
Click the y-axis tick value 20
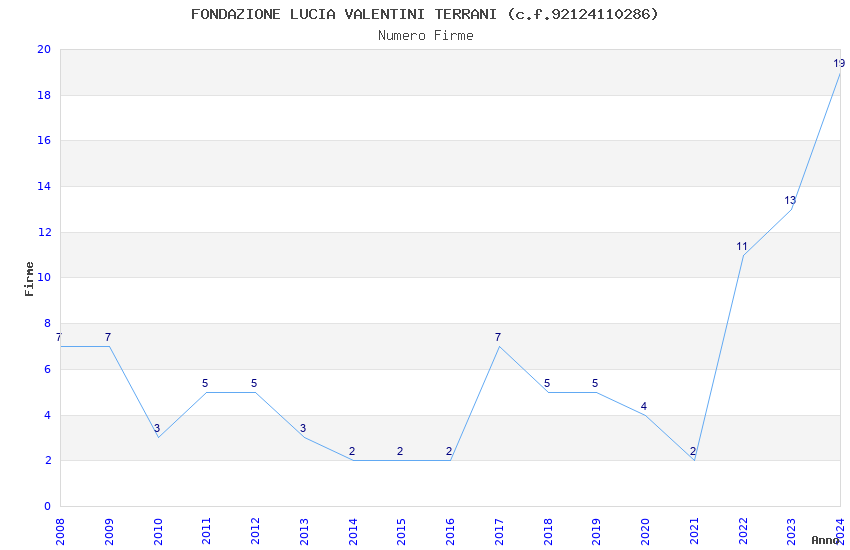pos(44,49)
